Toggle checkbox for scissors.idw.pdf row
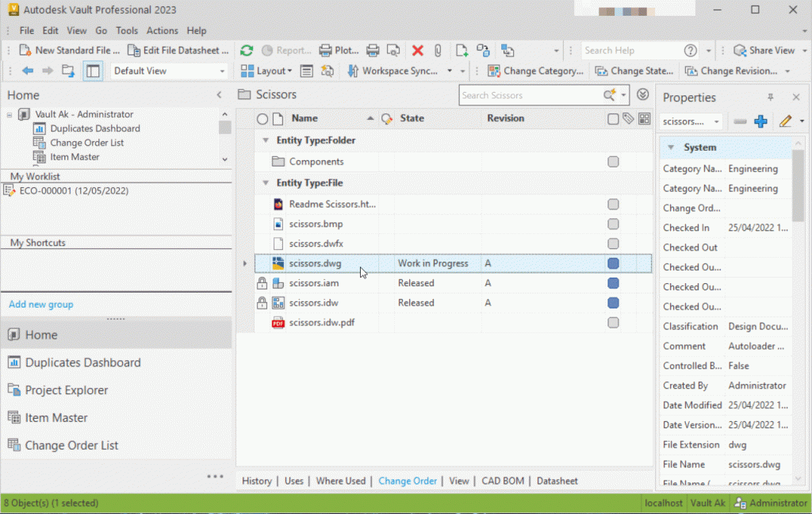 pos(613,322)
